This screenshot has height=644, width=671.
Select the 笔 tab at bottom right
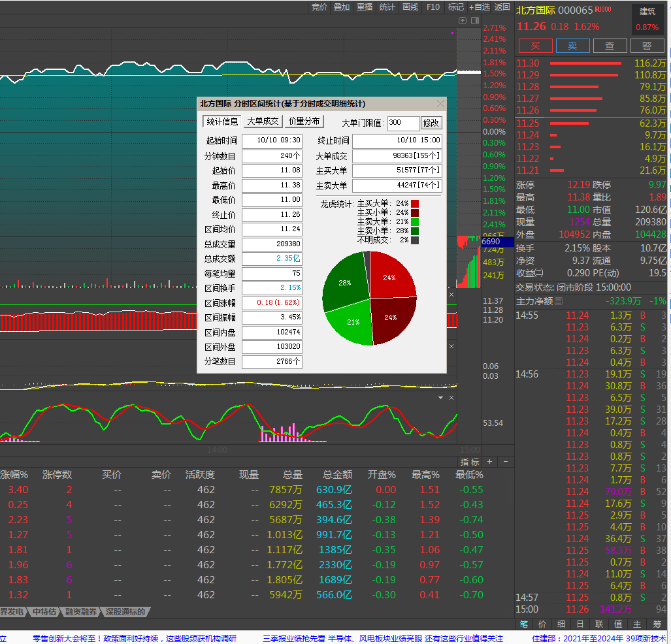pyautogui.click(x=524, y=624)
